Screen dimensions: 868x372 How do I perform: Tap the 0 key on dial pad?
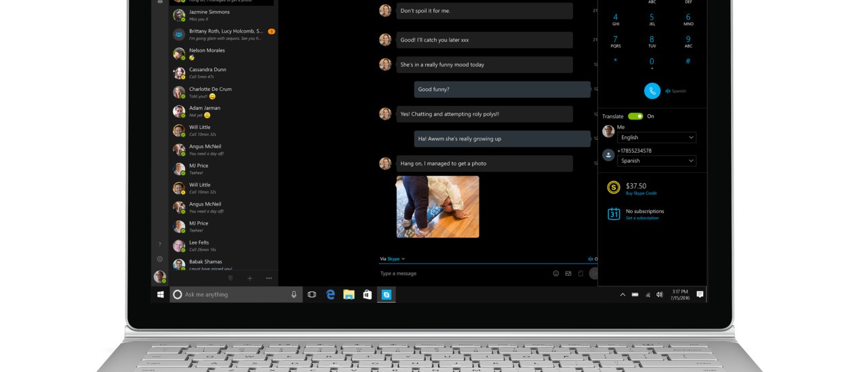[x=652, y=63]
